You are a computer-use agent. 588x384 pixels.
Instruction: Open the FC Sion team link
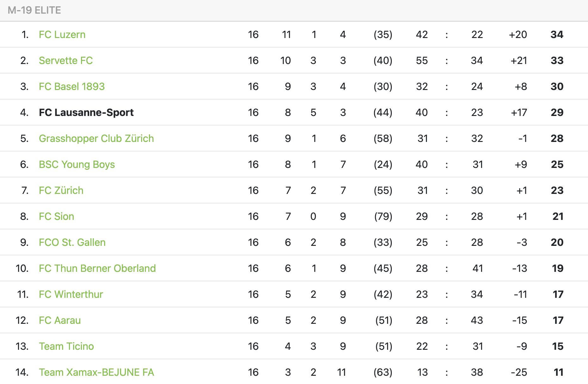[x=56, y=216]
